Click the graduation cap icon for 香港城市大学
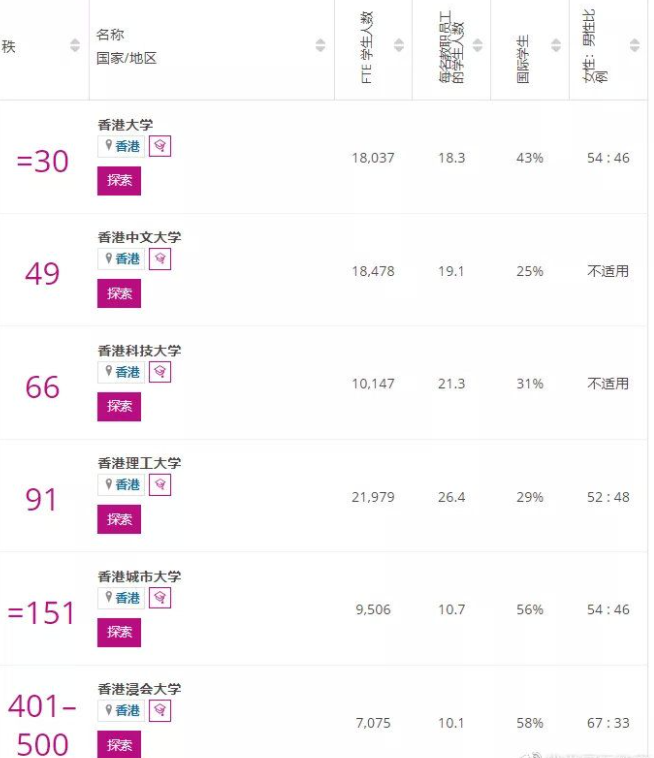Viewport: 654px width, 758px height. (160, 598)
